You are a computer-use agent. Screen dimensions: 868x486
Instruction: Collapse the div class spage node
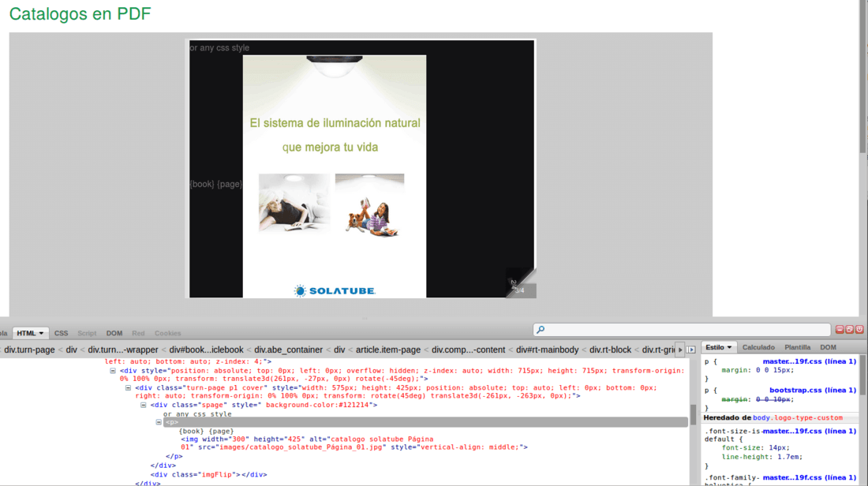tap(144, 406)
